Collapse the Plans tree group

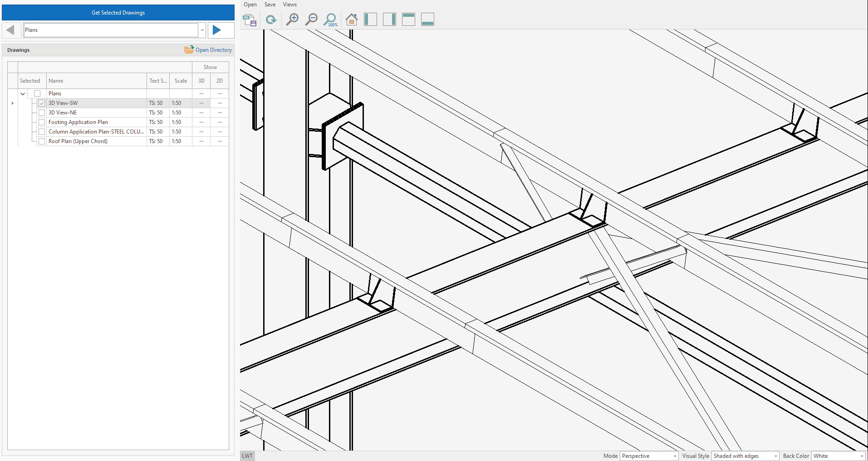pyautogui.click(x=23, y=94)
